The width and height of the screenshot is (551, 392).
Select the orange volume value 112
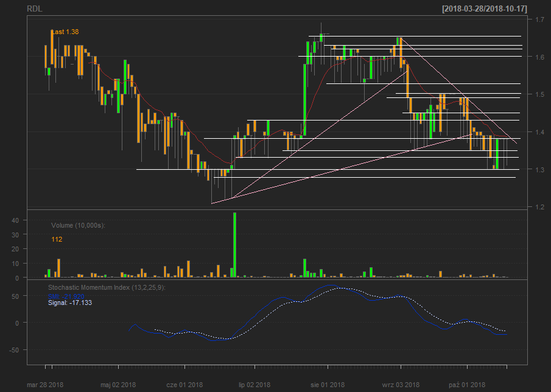click(x=57, y=240)
